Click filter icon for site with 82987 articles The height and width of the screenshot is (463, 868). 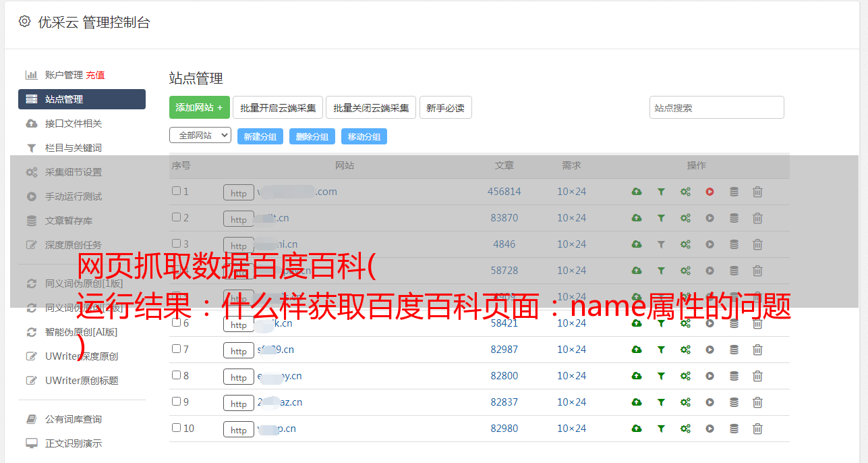click(x=661, y=350)
